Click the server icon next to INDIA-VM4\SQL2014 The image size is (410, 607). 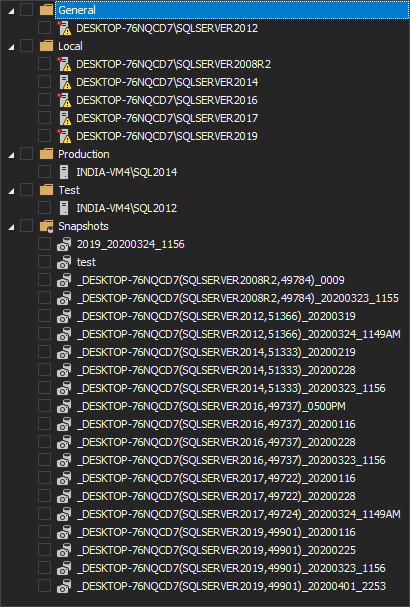click(64, 172)
